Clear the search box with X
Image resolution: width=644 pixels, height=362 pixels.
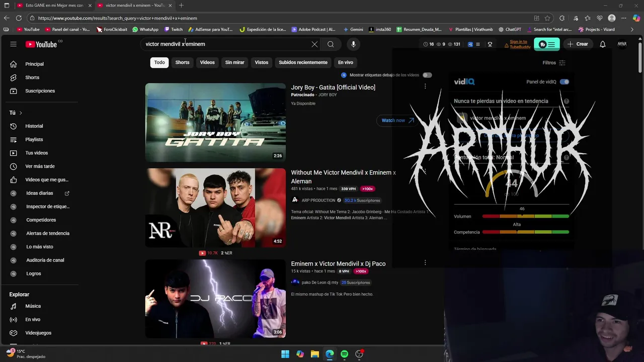(314, 44)
